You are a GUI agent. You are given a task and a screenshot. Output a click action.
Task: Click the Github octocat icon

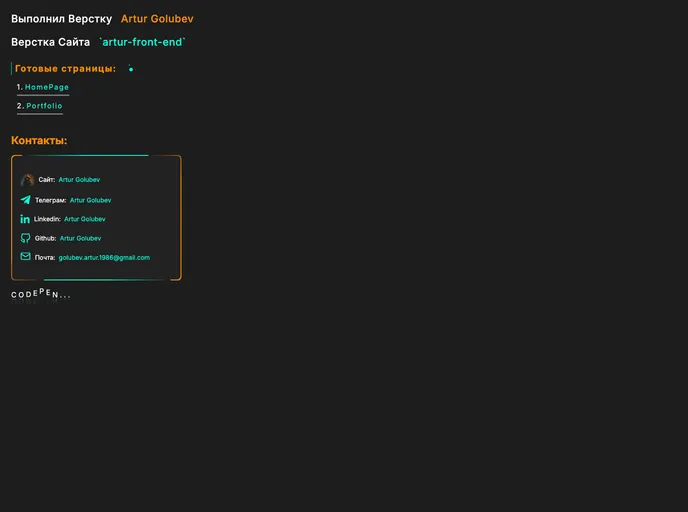coord(25,238)
